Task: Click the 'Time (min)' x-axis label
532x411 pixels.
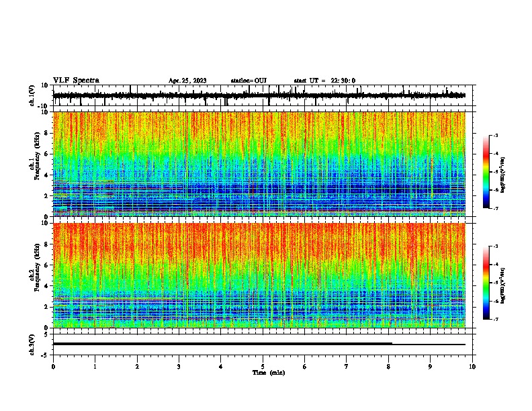Action: (x=269, y=373)
